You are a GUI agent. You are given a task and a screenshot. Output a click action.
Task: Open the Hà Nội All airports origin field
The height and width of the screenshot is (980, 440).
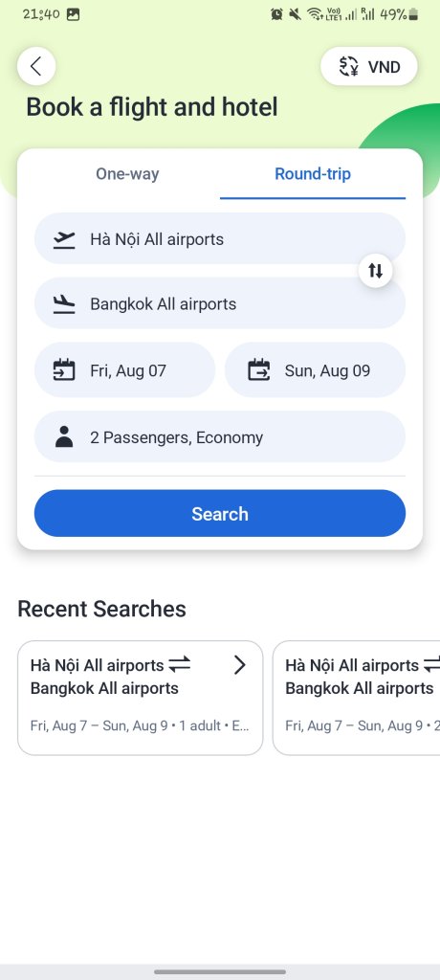click(219, 238)
